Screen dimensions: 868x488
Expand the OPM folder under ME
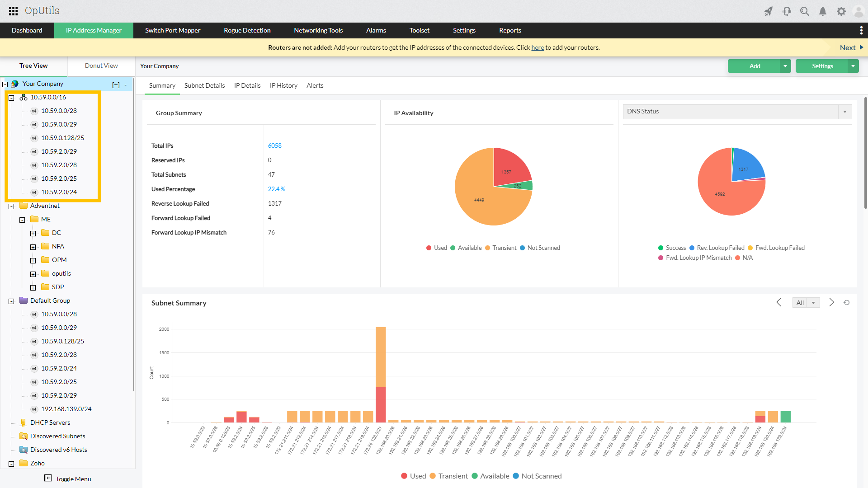coord(33,260)
